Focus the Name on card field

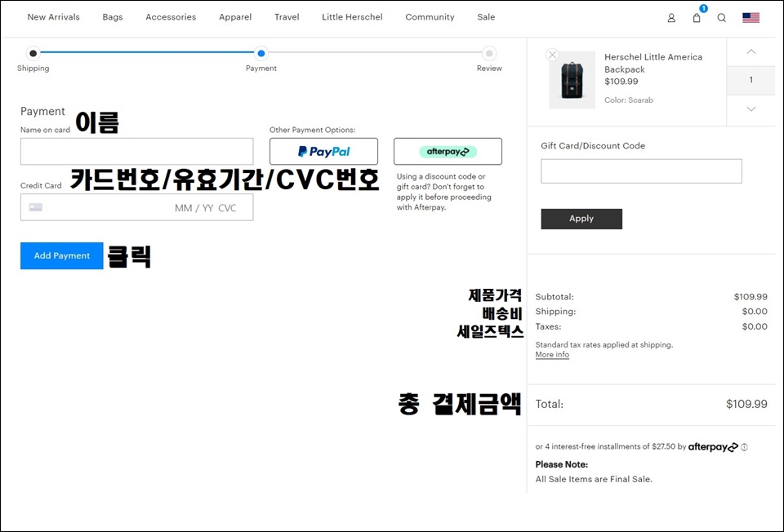pyautogui.click(x=137, y=151)
